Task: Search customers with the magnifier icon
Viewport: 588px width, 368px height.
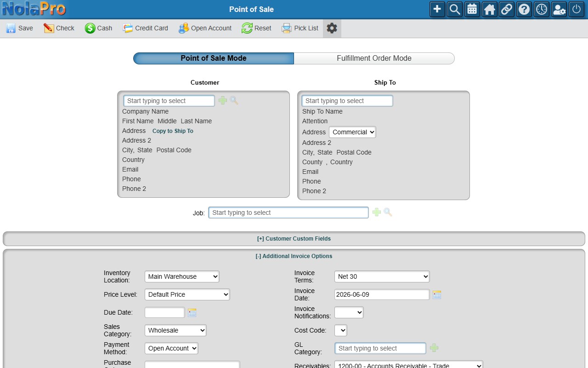Action: (234, 100)
